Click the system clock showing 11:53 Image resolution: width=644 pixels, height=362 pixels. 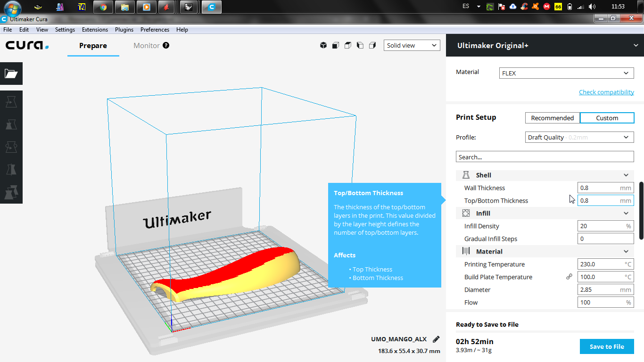point(618,7)
